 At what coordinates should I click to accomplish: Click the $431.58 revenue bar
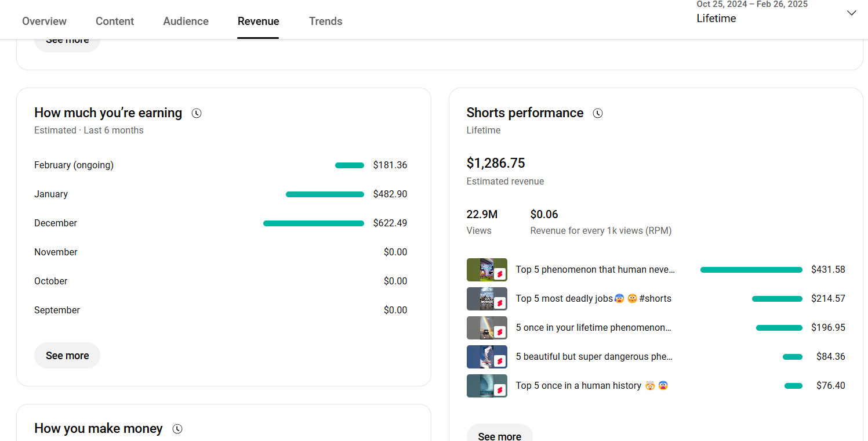751,270
